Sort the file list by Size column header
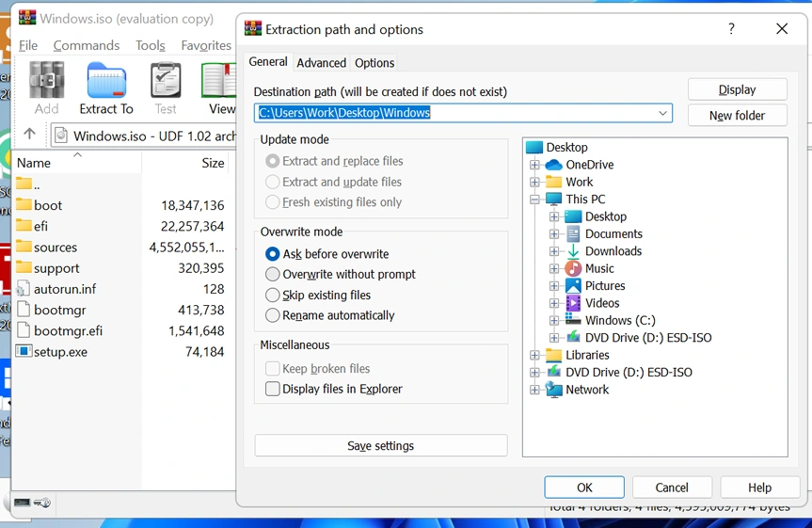Screen dimensions: 812x528 [185, 163]
